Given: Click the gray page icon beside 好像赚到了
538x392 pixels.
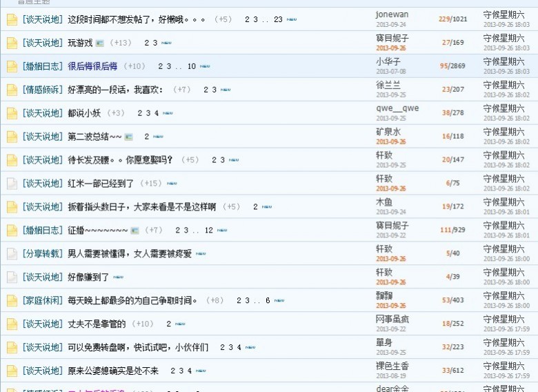Looking at the screenshot, I should (12, 277).
